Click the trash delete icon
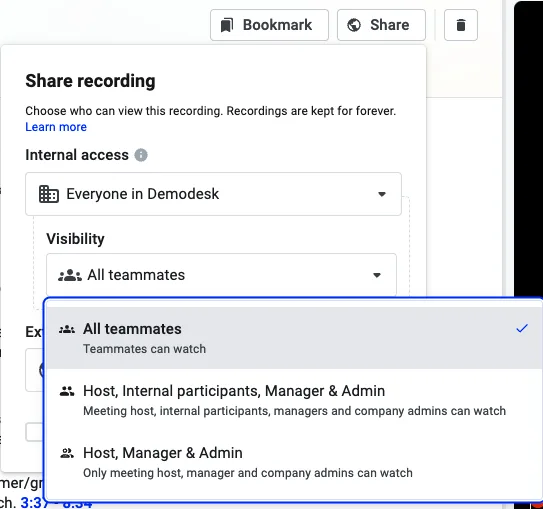The height and width of the screenshot is (509, 543). tap(461, 25)
